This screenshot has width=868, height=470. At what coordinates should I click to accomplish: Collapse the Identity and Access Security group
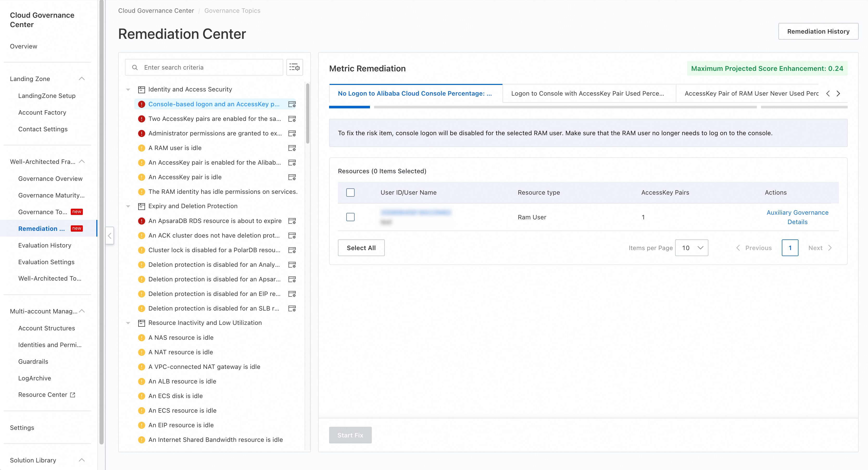coord(128,89)
